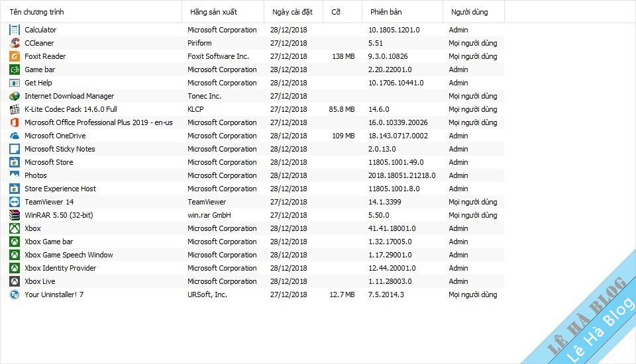Viewport: 636px width, 364px height.
Task: Click the Internet Download Manager icon
Action: (x=15, y=96)
